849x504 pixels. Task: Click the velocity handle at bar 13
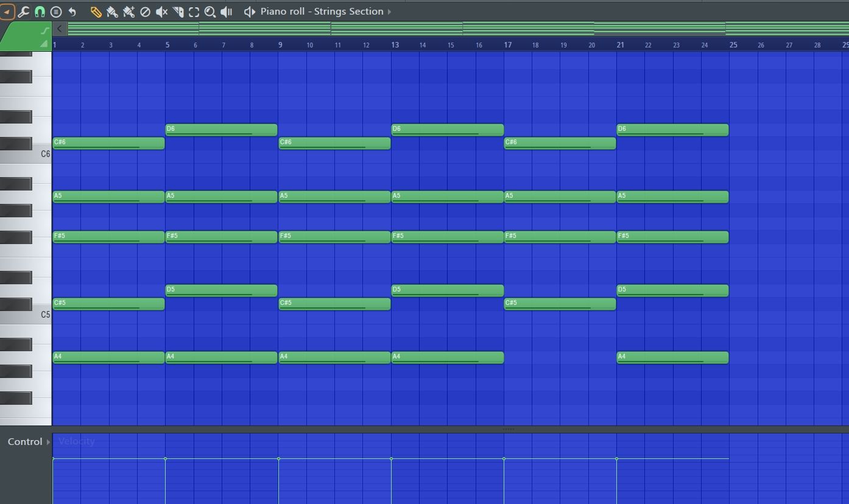392,458
